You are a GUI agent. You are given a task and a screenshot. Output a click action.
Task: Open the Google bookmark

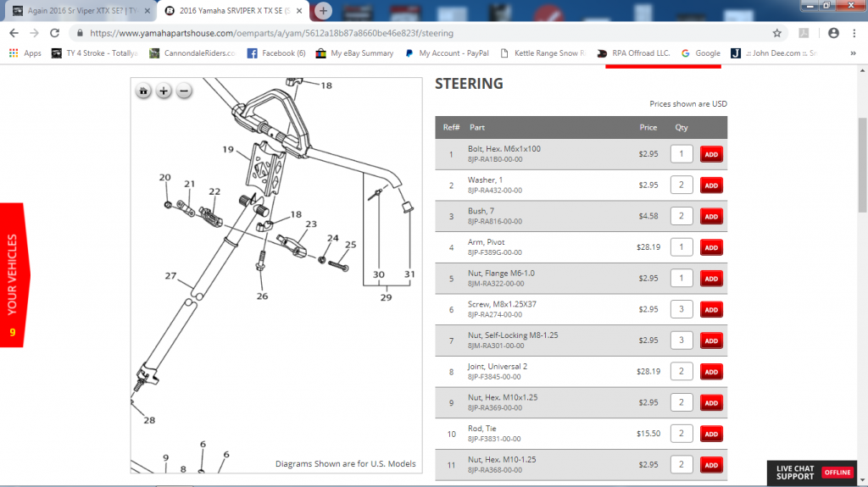tap(701, 53)
